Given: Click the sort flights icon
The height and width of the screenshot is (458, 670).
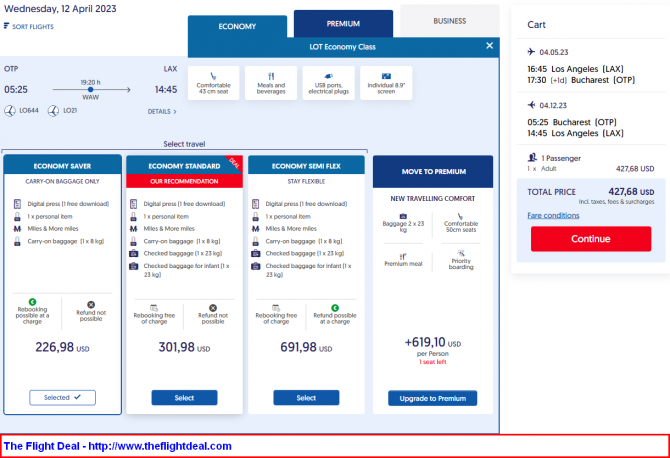Looking at the screenshot, I should 6,26.
